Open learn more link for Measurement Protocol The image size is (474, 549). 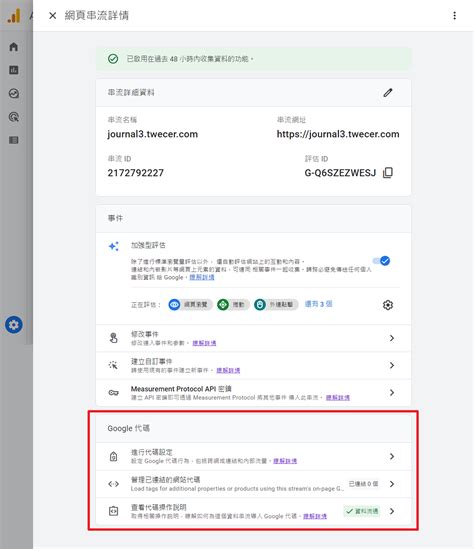tap(338, 398)
